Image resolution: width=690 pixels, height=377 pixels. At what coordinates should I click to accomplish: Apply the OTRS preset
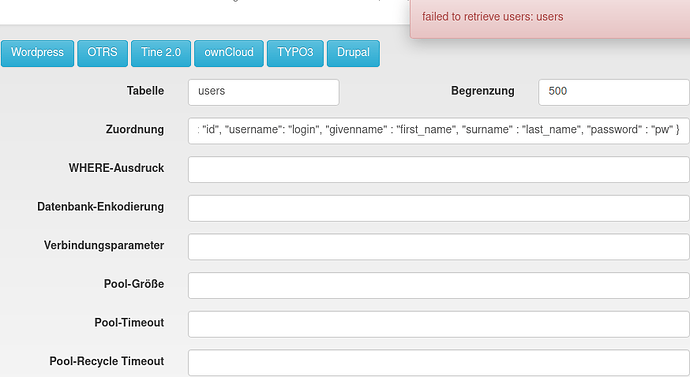103,53
